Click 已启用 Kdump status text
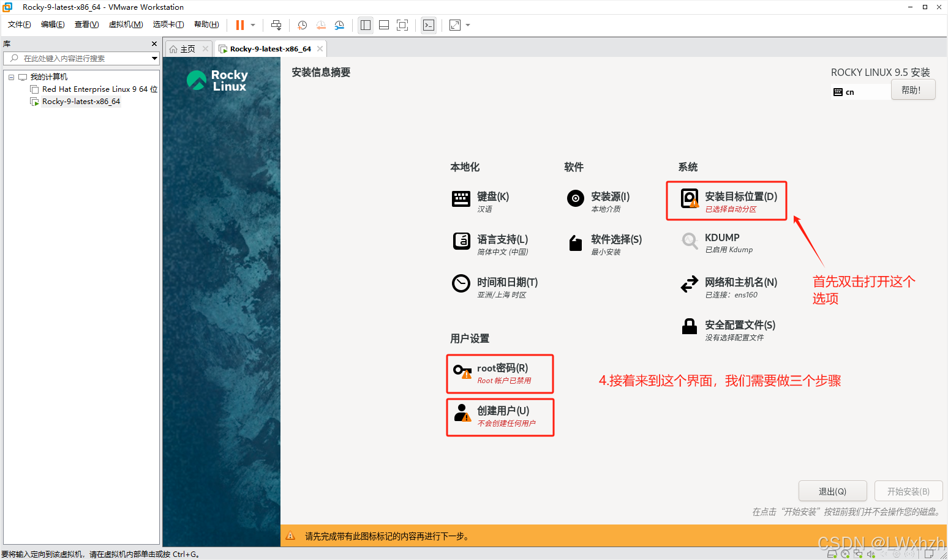Image resolution: width=948 pixels, height=560 pixels. tap(729, 250)
